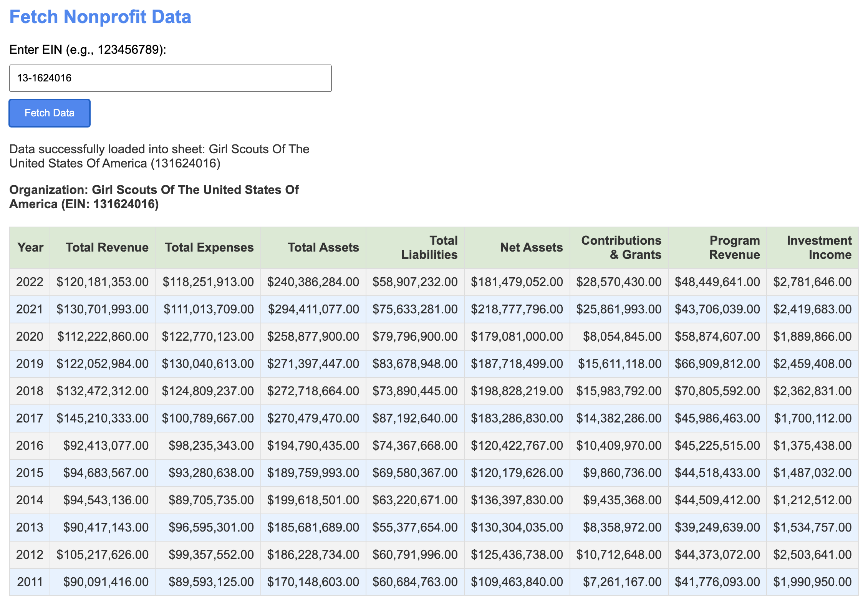The height and width of the screenshot is (603, 868).
Task: Click net assets value $181,479,052.00
Action: pyautogui.click(x=517, y=282)
